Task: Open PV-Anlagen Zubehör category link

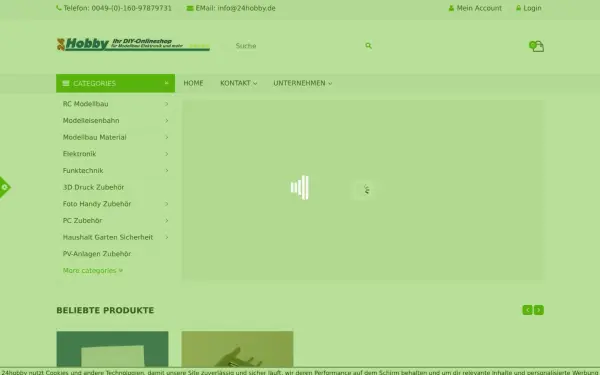Action: coord(97,254)
